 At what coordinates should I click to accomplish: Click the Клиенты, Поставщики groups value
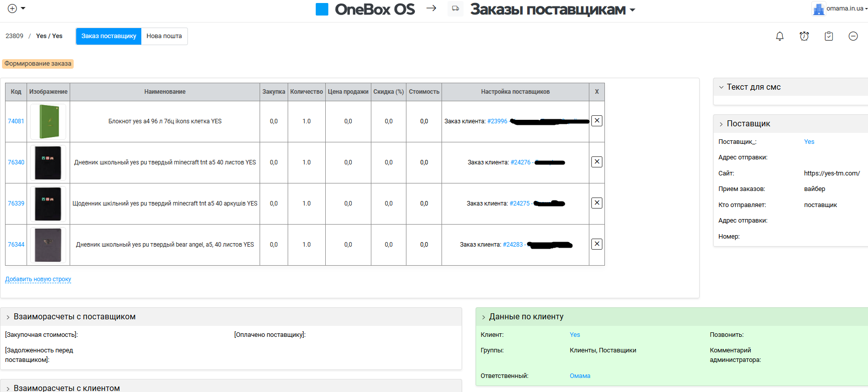point(603,350)
